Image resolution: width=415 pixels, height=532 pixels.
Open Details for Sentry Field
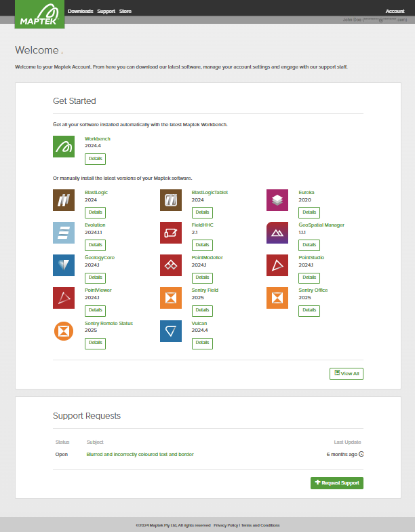202,311
